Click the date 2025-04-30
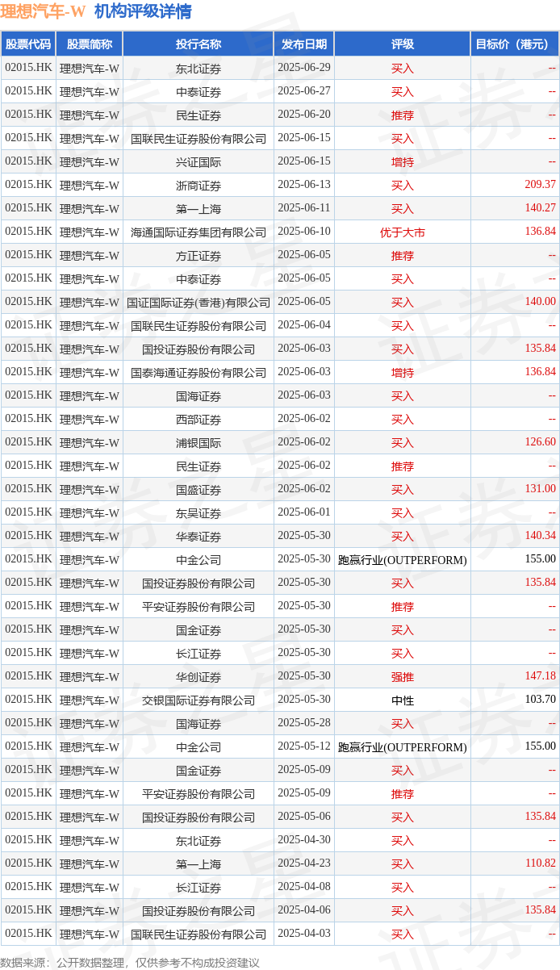The image size is (560, 970). (x=304, y=840)
